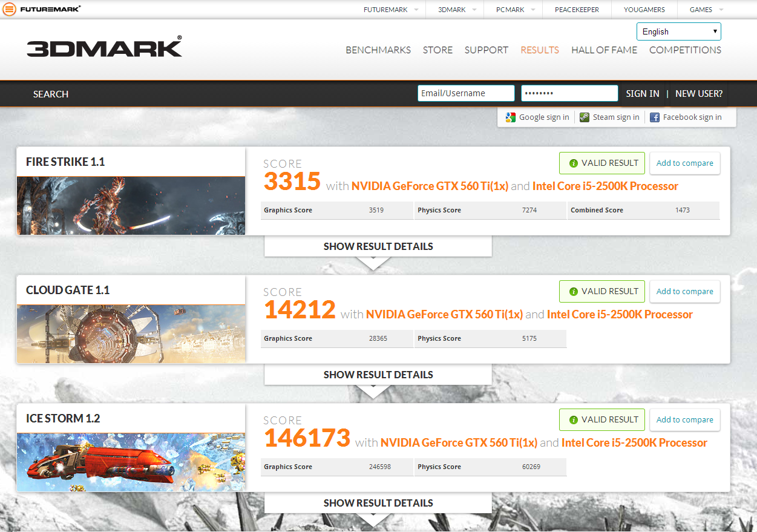Screen dimensions: 757x532
Task: Click the NEW USER? link
Action: coord(699,94)
